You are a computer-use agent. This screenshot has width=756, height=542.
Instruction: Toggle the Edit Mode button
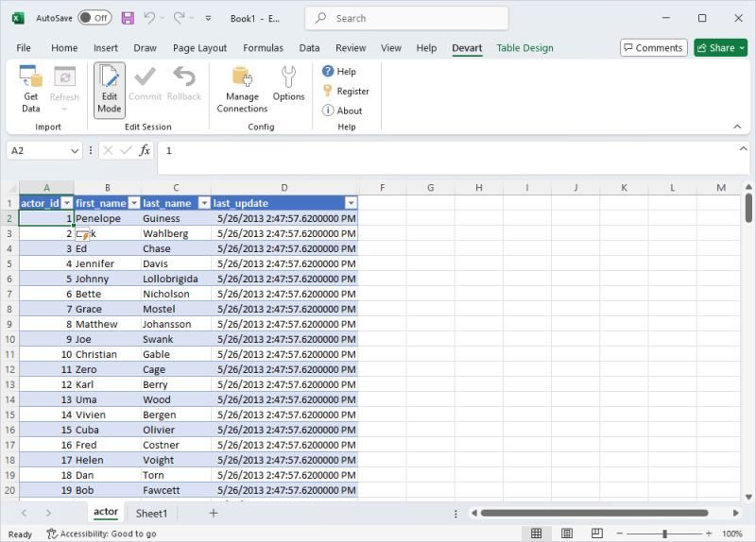110,90
